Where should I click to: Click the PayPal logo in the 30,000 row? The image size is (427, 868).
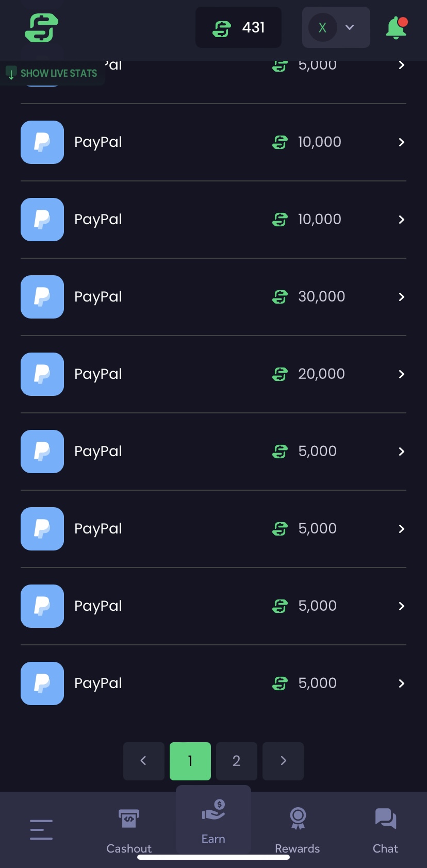(x=42, y=297)
